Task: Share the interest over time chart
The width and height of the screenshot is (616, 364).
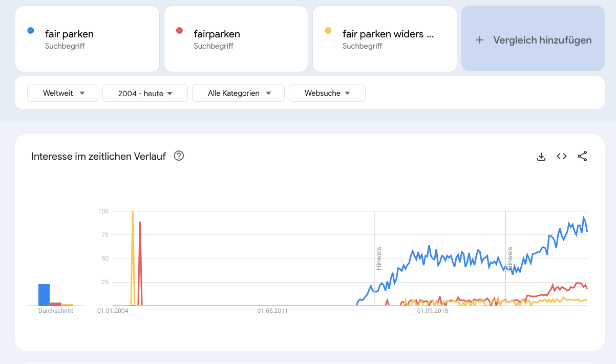Action: pos(582,157)
